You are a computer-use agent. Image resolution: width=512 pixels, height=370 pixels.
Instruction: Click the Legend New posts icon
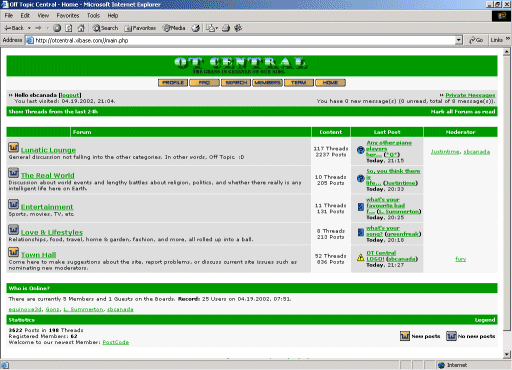coord(405,336)
